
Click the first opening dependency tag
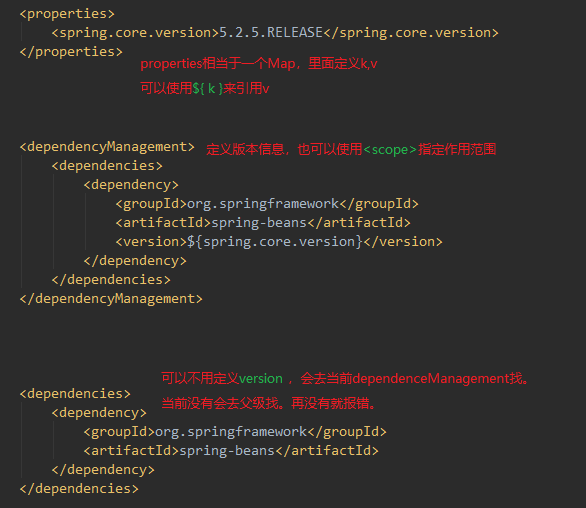pos(131,185)
